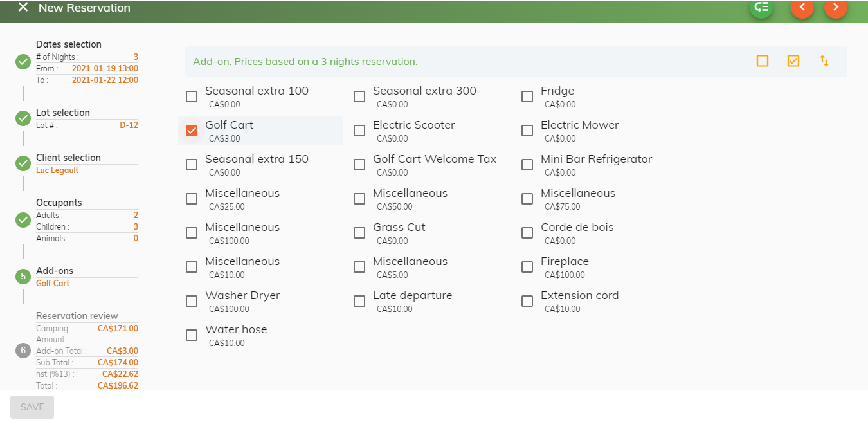Viewport: 868px width, 422px height.
Task: Enable the Fireplace add-on checkbox
Action: click(x=527, y=267)
